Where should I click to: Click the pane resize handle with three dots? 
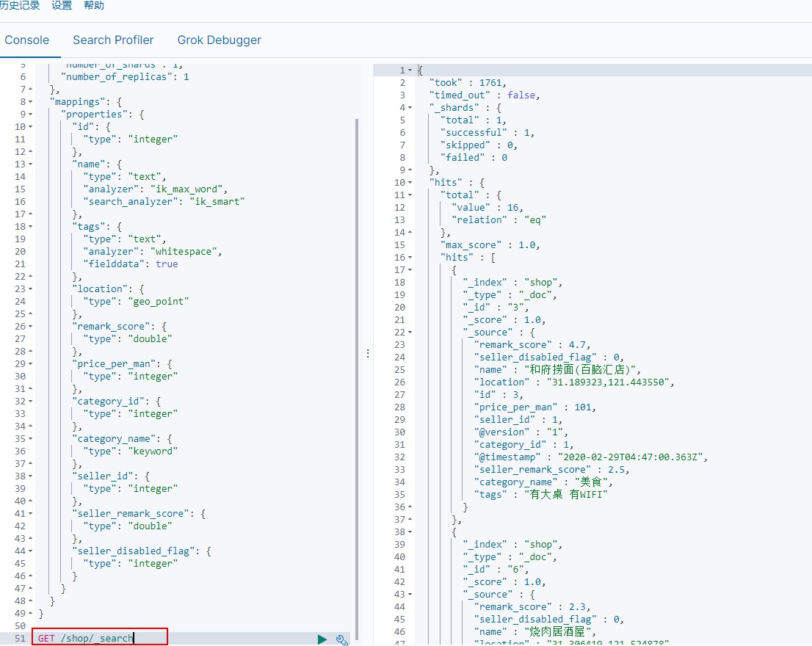[368, 354]
